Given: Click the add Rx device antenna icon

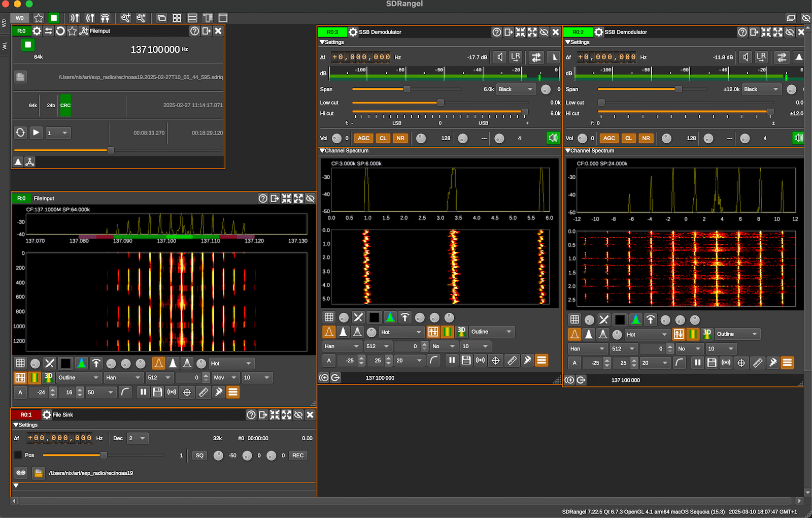Looking at the screenshot, I should 74,18.
